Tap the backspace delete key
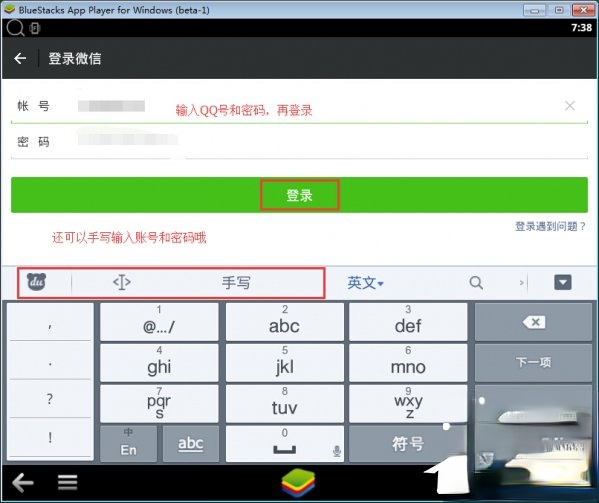 [533, 322]
